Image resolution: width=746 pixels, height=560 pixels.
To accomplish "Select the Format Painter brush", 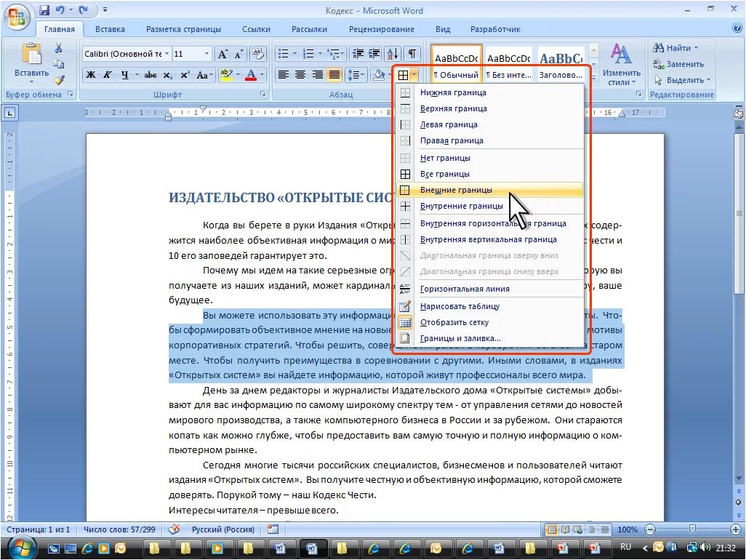I will pyautogui.click(x=58, y=80).
